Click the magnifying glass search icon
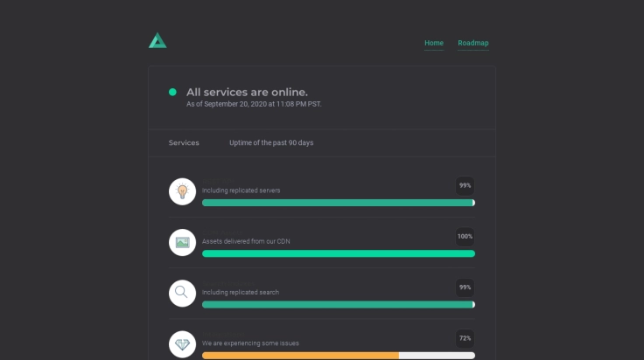644x360 pixels. point(182,293)
